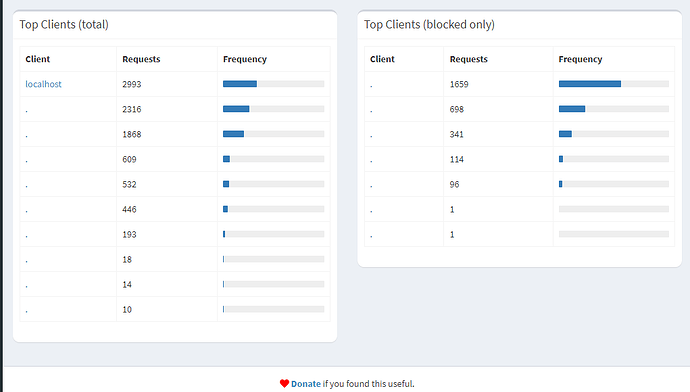This screenshot has width=690, height=392.
Task: Click Top Clients (total) panel title
Action: pyautogui.click(x=64, y=25)
